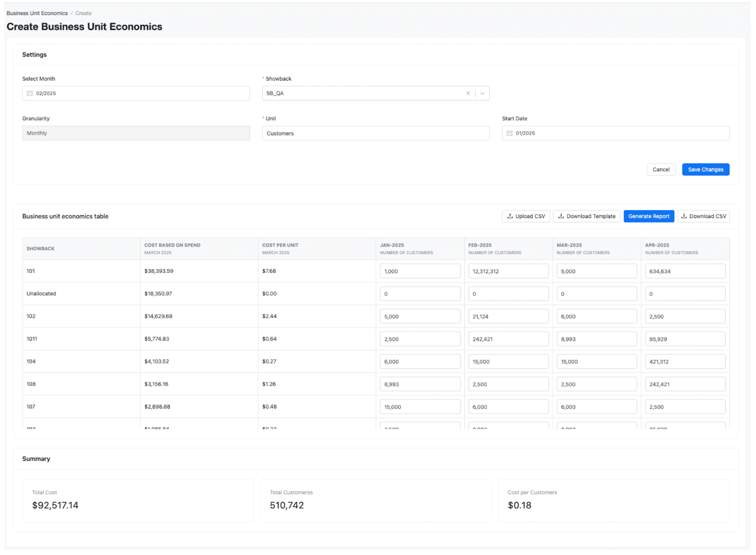Navigate to Business Unit Economics breadcrumb
This screenshot has width=756, height=555.
pyautogui.click(x=37, y=13)
